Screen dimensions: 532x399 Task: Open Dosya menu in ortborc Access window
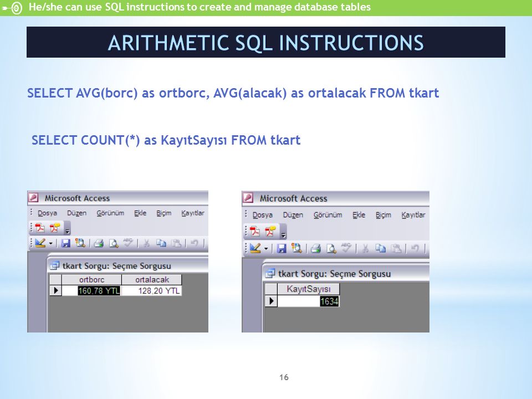click(47, 213)
